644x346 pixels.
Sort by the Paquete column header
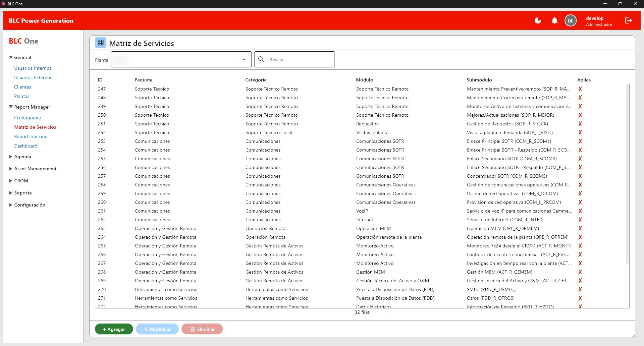click(x=144, y=80)
